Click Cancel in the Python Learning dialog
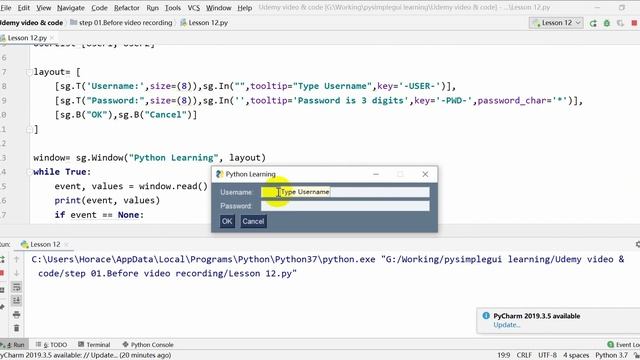Viewport: 640px width, 360px height. click(x=253, y=221)
